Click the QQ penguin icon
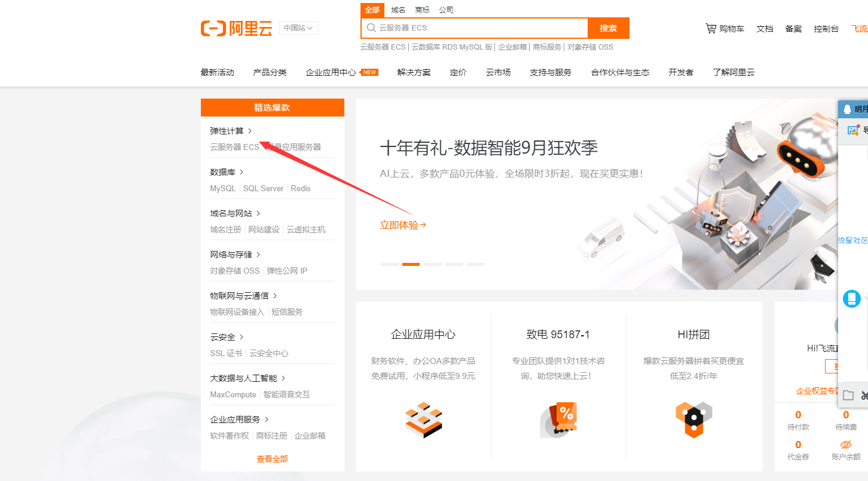The height and width of the screenshot is (481, 868). pyautogui.click(x=847, y=109)
